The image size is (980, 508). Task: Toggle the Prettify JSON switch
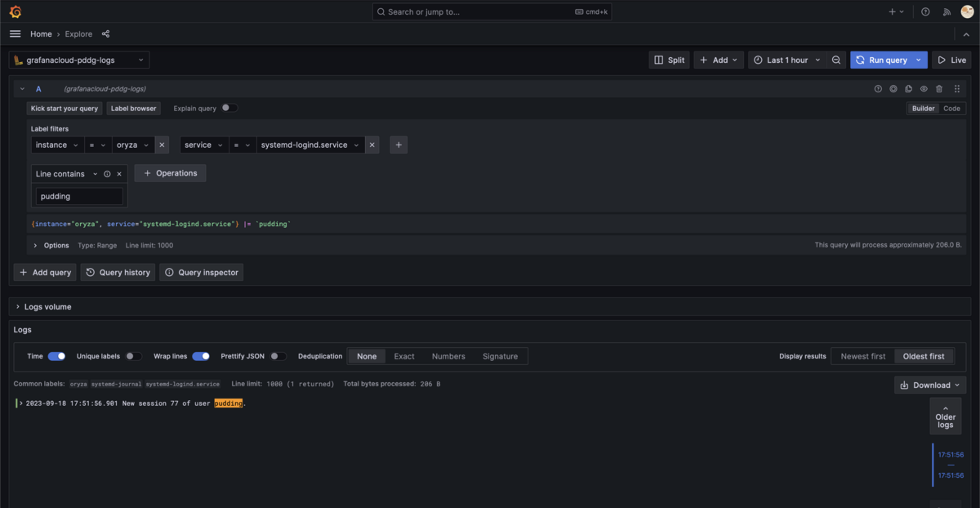tap(278, 356)
